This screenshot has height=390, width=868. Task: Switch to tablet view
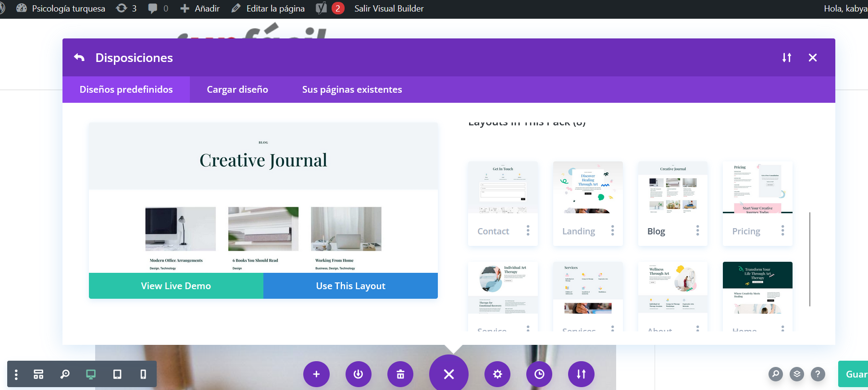coord(117,374)
